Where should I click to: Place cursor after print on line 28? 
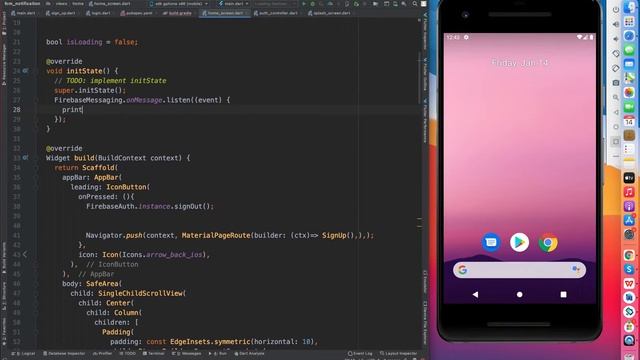tap(83, 110)
